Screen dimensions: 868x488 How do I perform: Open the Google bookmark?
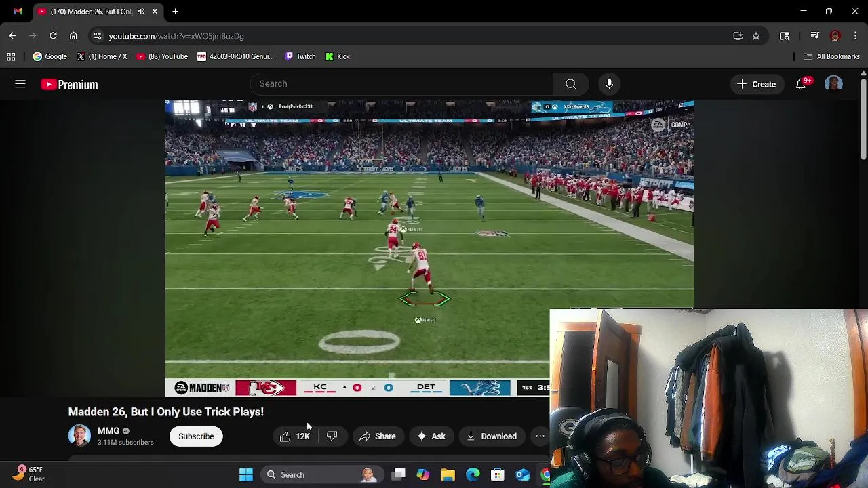coord(50,56)
